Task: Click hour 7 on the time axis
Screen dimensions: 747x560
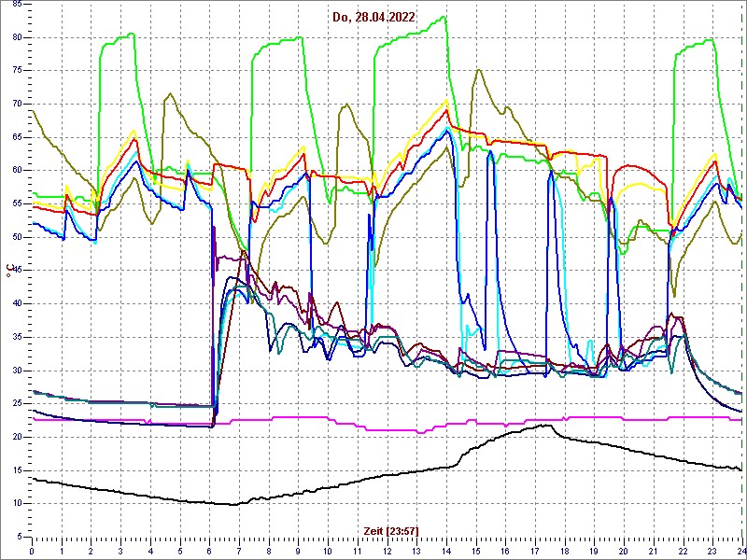Action: [x=239, y=551]
